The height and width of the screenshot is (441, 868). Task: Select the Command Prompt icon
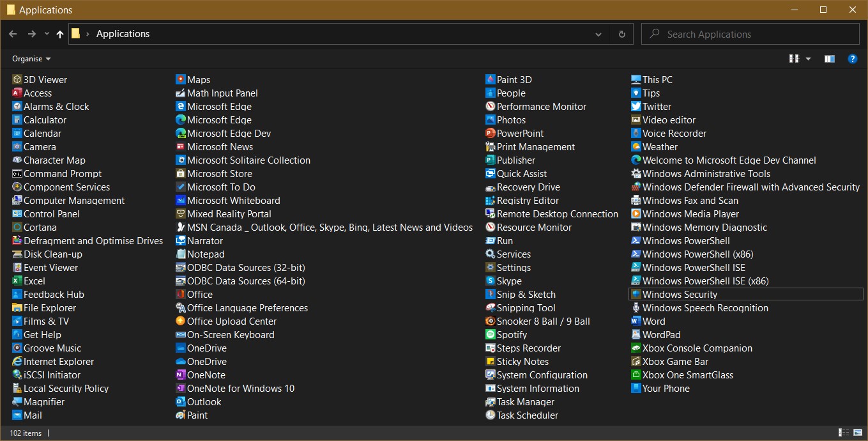pyautogui.click(x=17, y=174)
